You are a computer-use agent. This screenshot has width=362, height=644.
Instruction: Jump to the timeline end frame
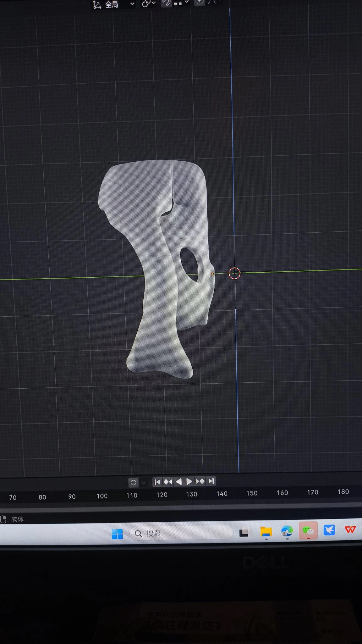pyautogui.click(x=211, y=481)
